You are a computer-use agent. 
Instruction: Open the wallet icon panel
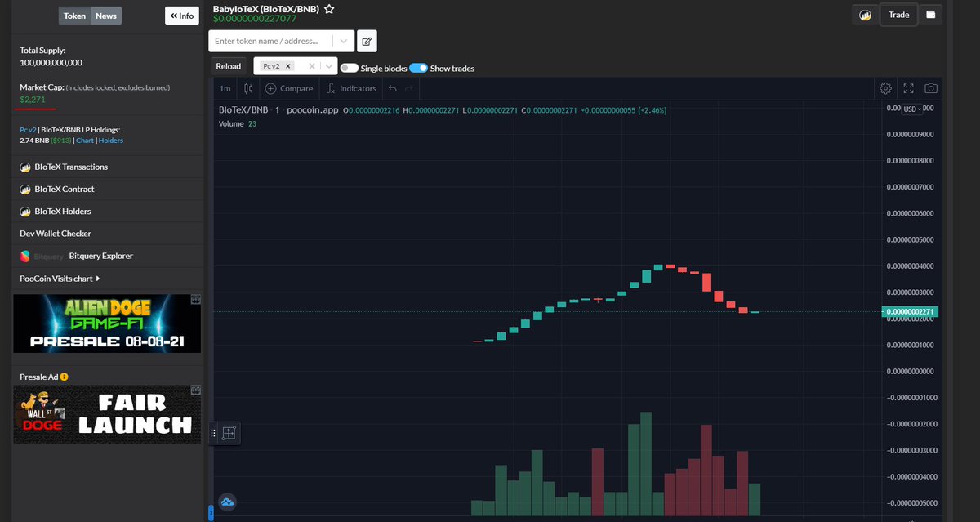931,15
